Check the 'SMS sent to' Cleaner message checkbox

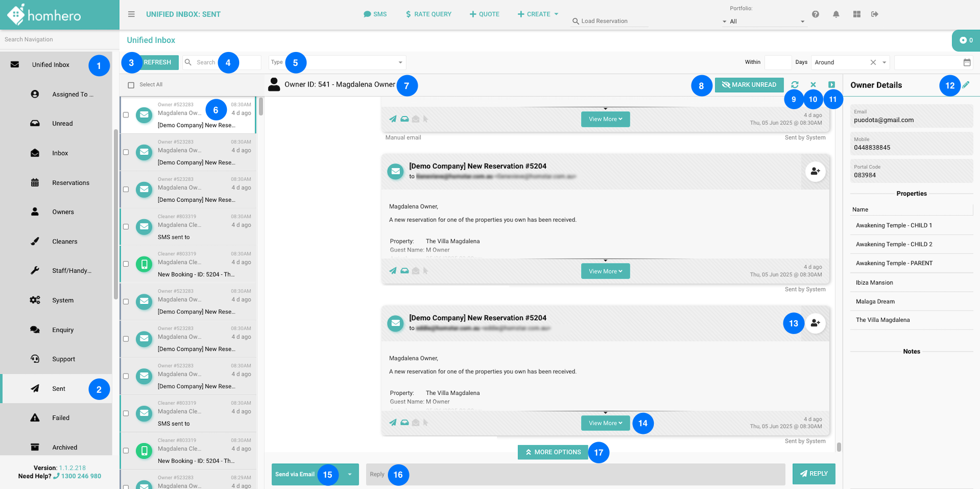(x=126, y=226)
